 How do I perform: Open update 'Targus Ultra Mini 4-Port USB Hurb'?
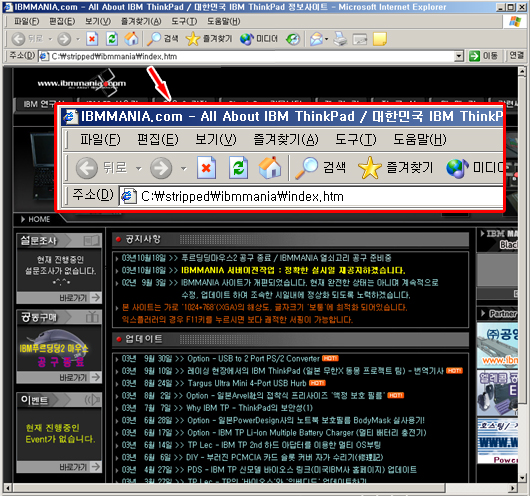click(247, 383)
